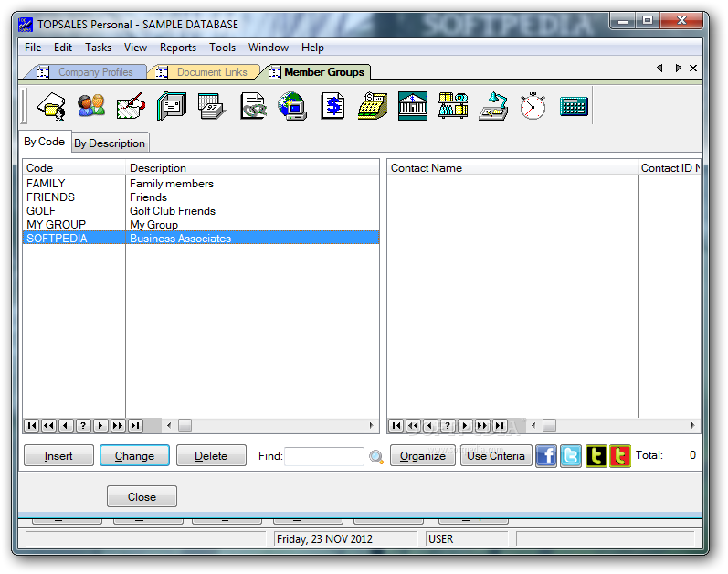Select the Member Groups tab
Image resolution: width=728 pixels, height=574 pixels.
click(x=318, y=72)
